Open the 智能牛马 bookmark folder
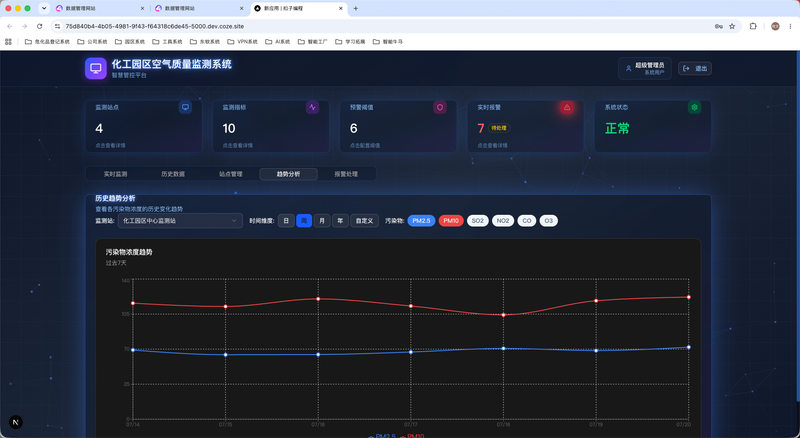The width and height of the screenshot is (800, 438). (388, 42)
